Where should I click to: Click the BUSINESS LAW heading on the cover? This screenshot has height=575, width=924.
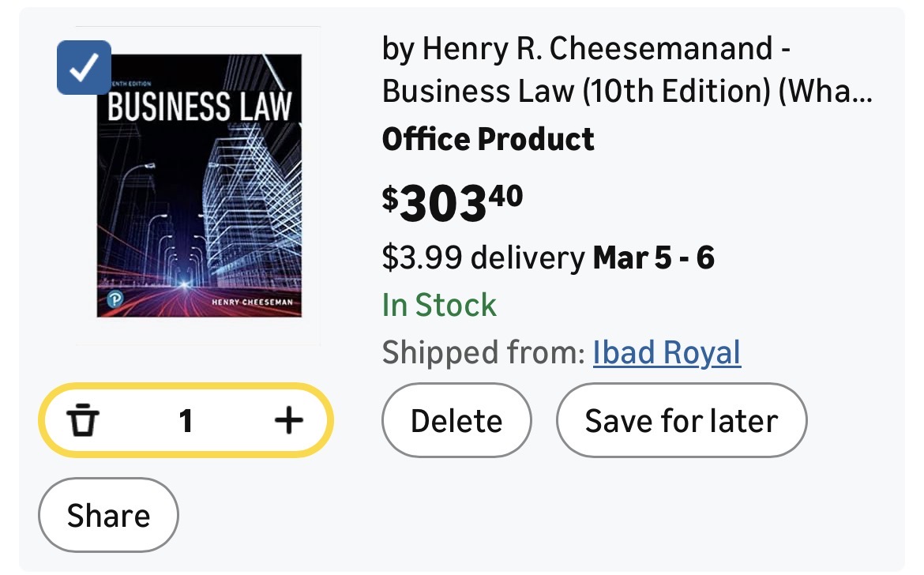(199, 107)
